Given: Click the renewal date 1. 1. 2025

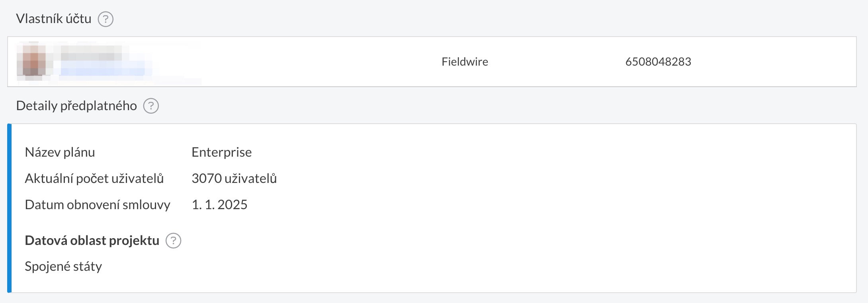Looking at the screenshot, I should pos(219,205).
